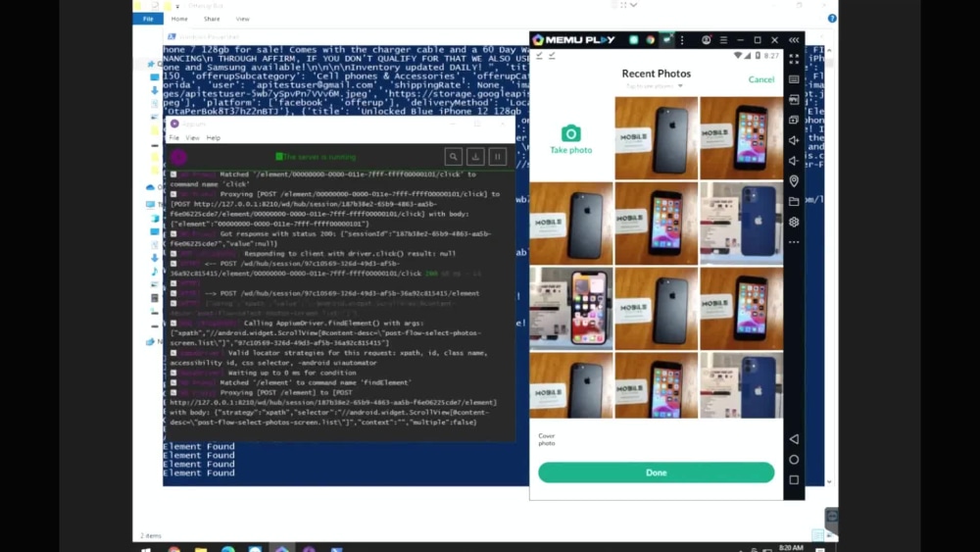Select black iPhone photo in second row left
Image resolution: width=980 pixels, height=552 pixels.
click(571, 224)
